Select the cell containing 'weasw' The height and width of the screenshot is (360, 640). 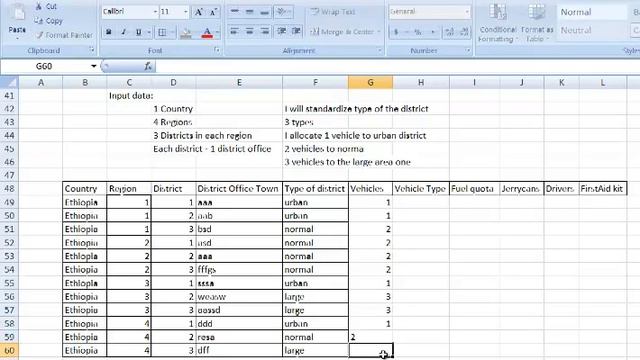pyautogui.click(x=239, y=297)
